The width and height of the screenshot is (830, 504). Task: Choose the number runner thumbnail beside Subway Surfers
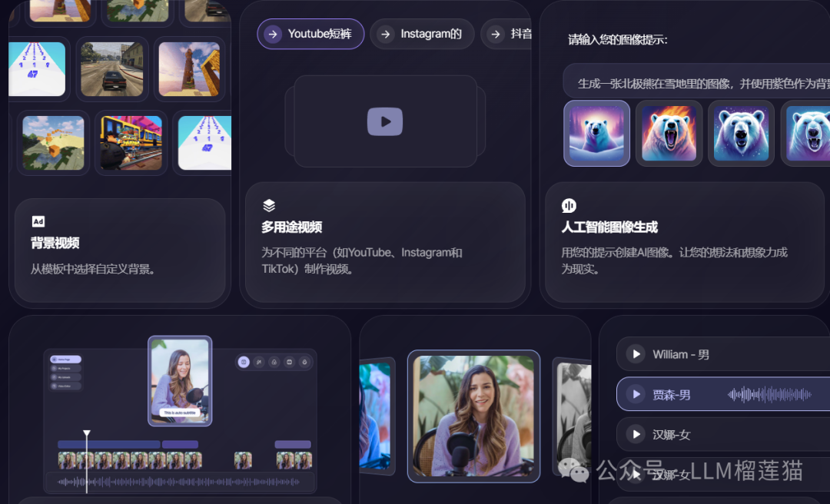(204, 143)
